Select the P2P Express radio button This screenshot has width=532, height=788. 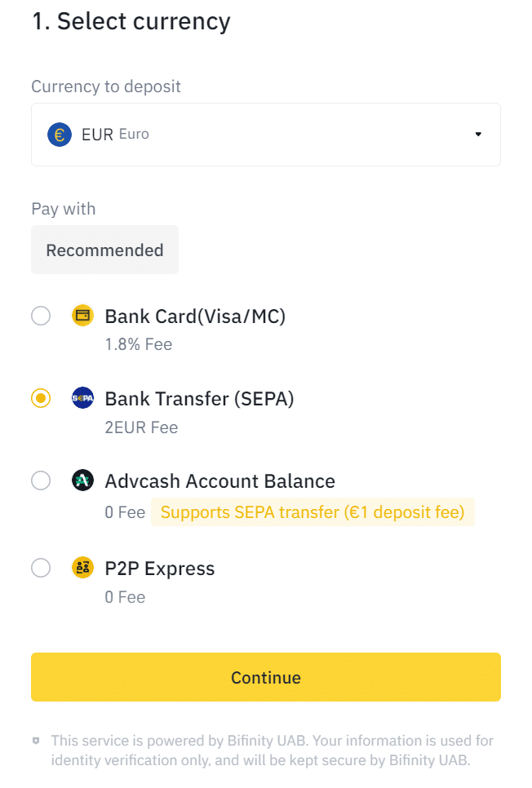[x=41, y=568]
